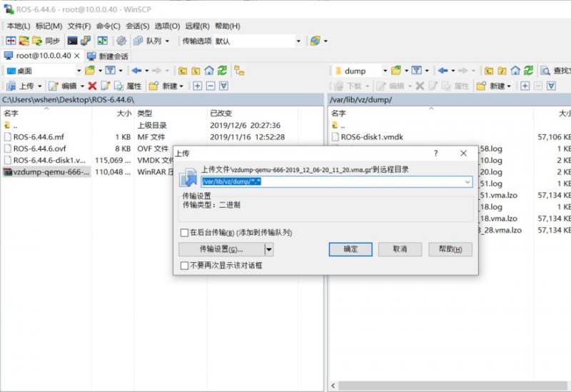Refresh the local panel with the green arrows

click(x=222, y=70)
